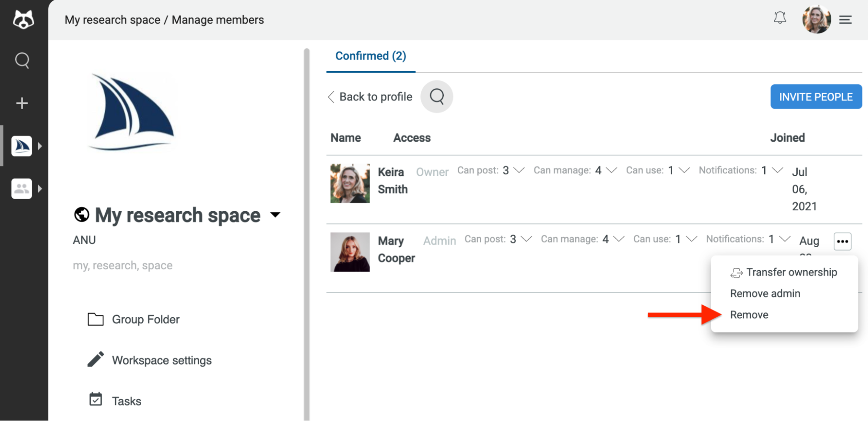Open search from the left sidebar
Image resolution: width=868 pixels, height=421 pixels.
pos(22,60)
